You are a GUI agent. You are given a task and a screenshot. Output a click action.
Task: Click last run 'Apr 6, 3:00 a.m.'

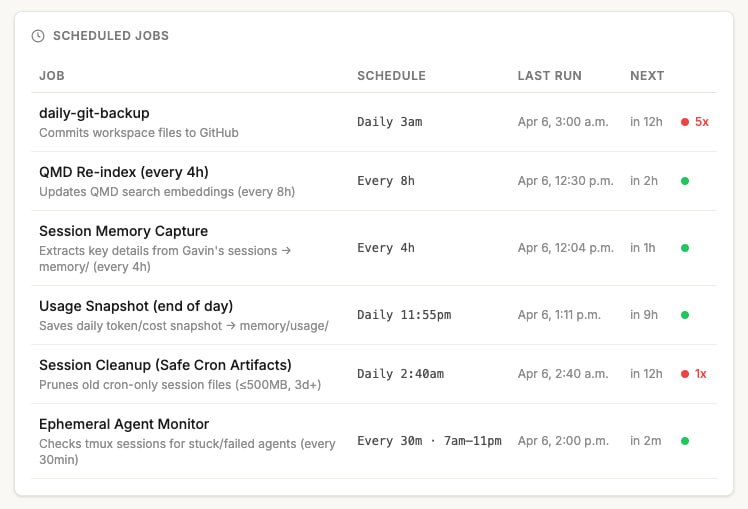coord(563,122)
